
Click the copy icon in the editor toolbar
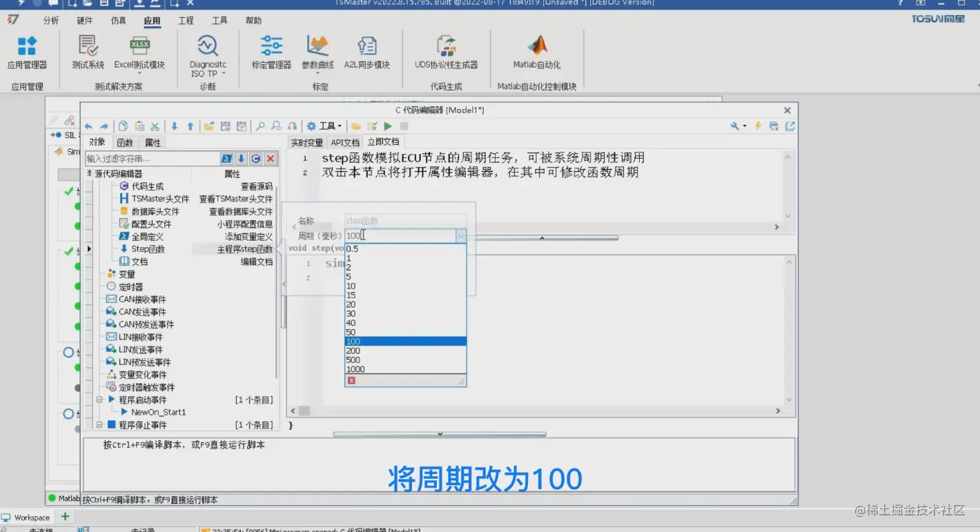point(123,126)
